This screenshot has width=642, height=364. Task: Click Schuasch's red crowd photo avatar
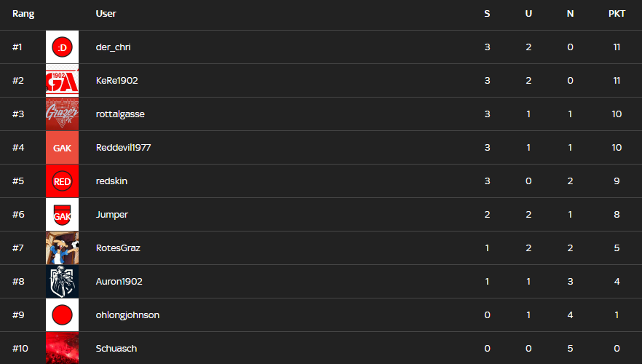pos(62,348)
